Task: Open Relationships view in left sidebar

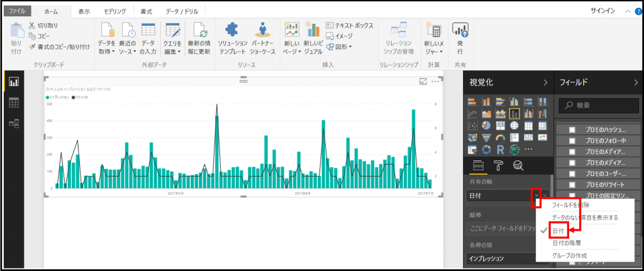Action: 13,123
